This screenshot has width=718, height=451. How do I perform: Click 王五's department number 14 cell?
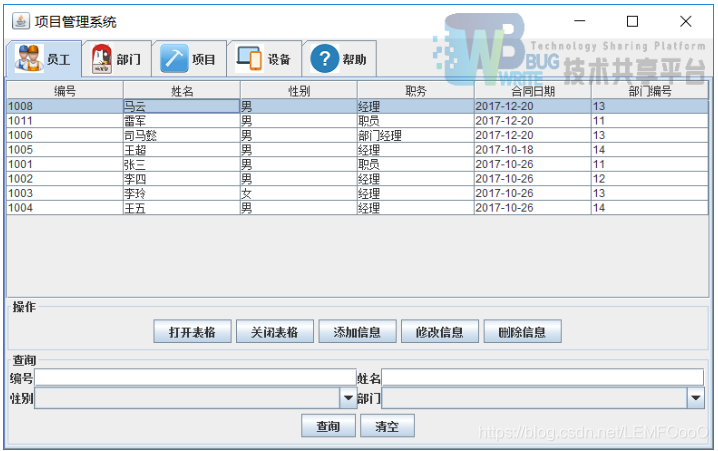click(650, 208)
